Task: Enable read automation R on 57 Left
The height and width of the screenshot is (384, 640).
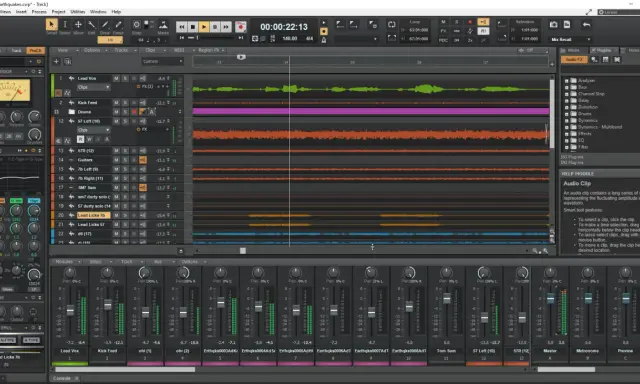Action: coord(80,139)
